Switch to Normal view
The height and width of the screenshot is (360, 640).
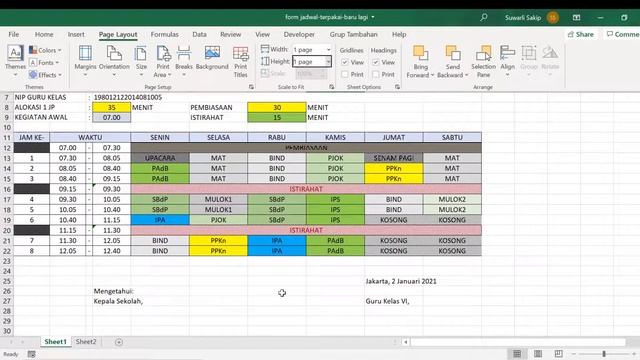click(x=517, y=353)
